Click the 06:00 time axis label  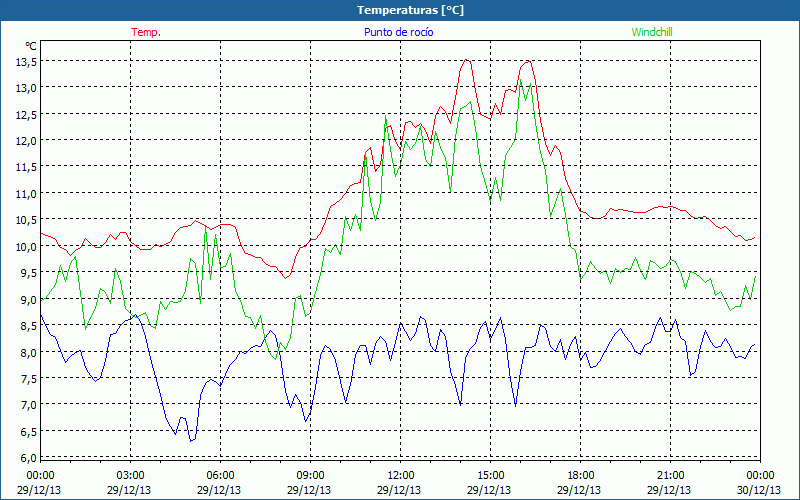click(x=220, y=476)
